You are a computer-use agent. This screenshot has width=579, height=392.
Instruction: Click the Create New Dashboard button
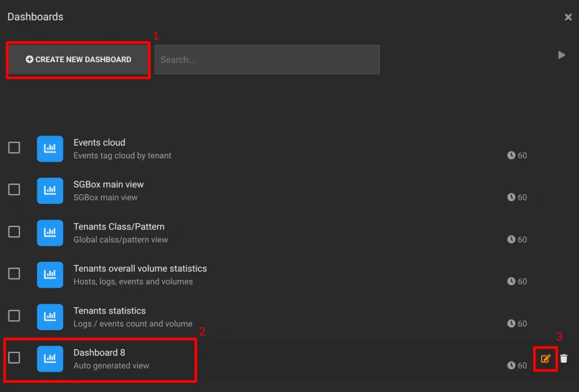(x=78, y=60)
